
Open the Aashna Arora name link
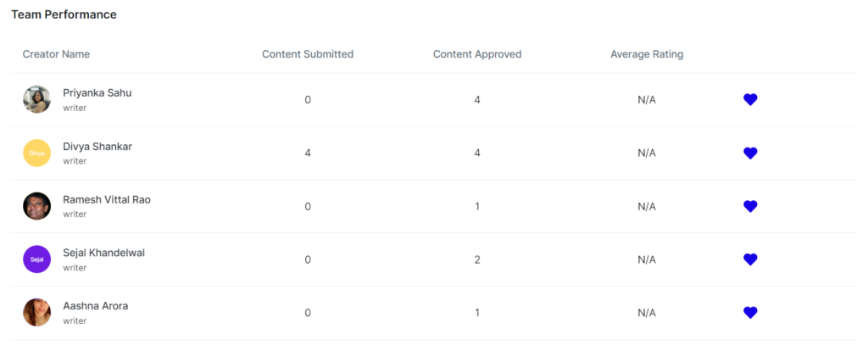point(96,306)
